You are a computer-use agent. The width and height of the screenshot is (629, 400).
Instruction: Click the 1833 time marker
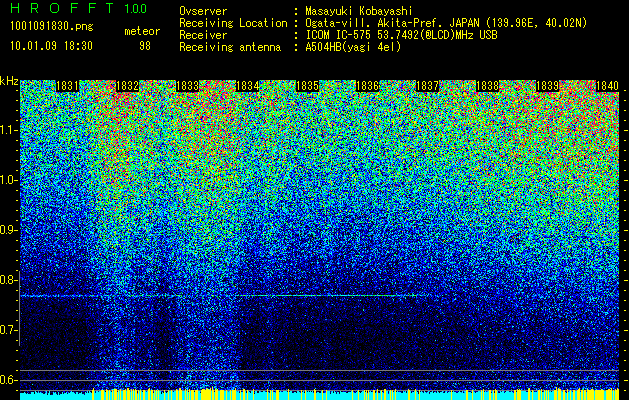(x=187, y=86)
